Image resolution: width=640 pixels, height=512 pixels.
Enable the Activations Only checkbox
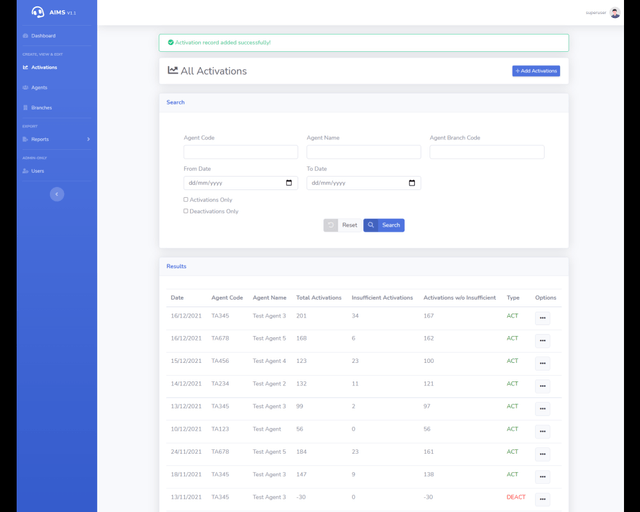pyautogui.click(x=186, y=200)
